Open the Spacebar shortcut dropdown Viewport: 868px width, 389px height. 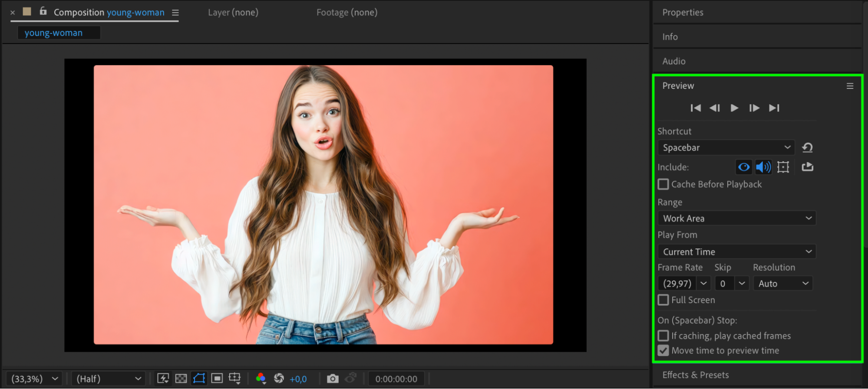tap(726, 147)
